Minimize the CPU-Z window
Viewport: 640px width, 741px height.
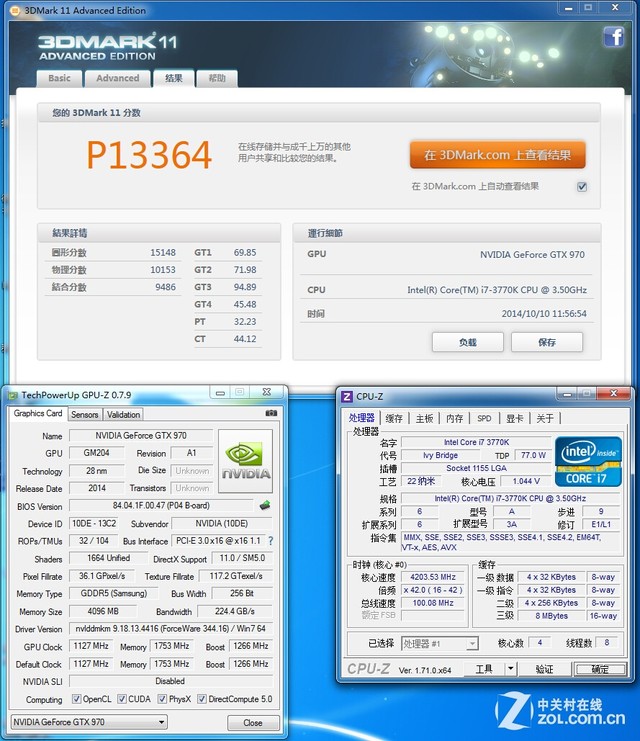(x=567, y=394)
